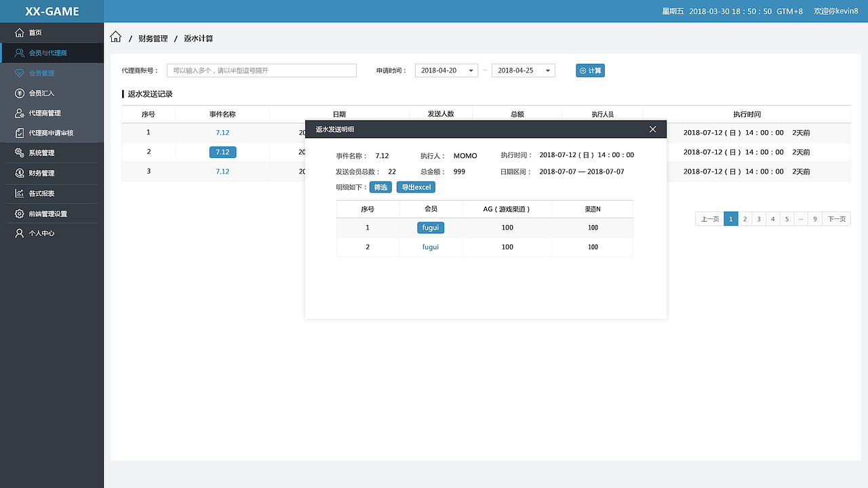Click the 代理商账号 input field

(x=261, y=70)
